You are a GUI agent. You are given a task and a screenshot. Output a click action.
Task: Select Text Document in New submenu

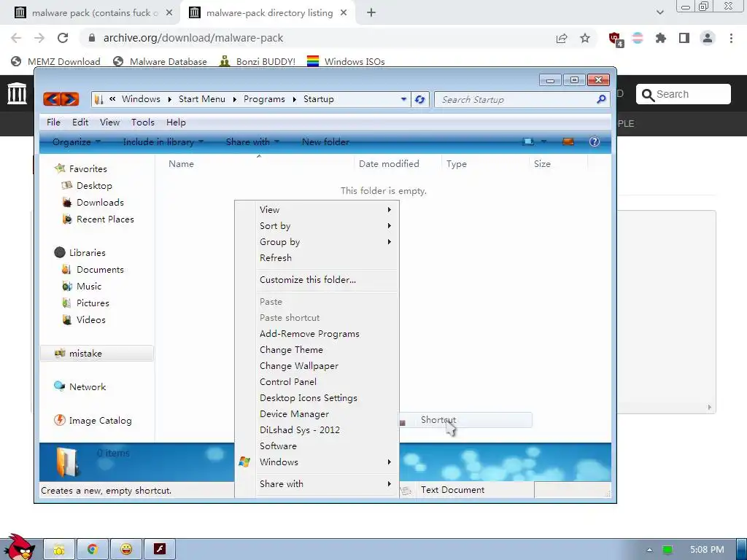465,490
